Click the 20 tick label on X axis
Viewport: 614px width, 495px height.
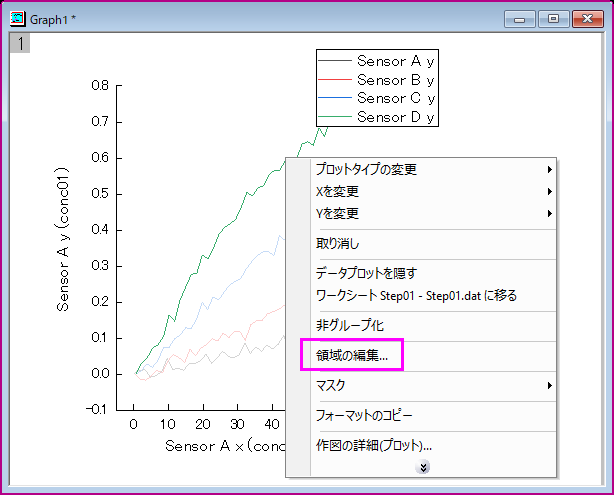click(x=203, y=424)
